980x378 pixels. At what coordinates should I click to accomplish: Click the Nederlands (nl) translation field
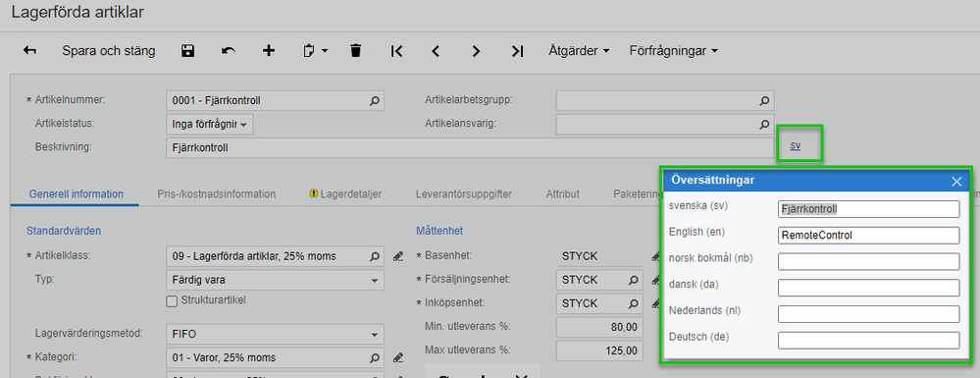869,314
